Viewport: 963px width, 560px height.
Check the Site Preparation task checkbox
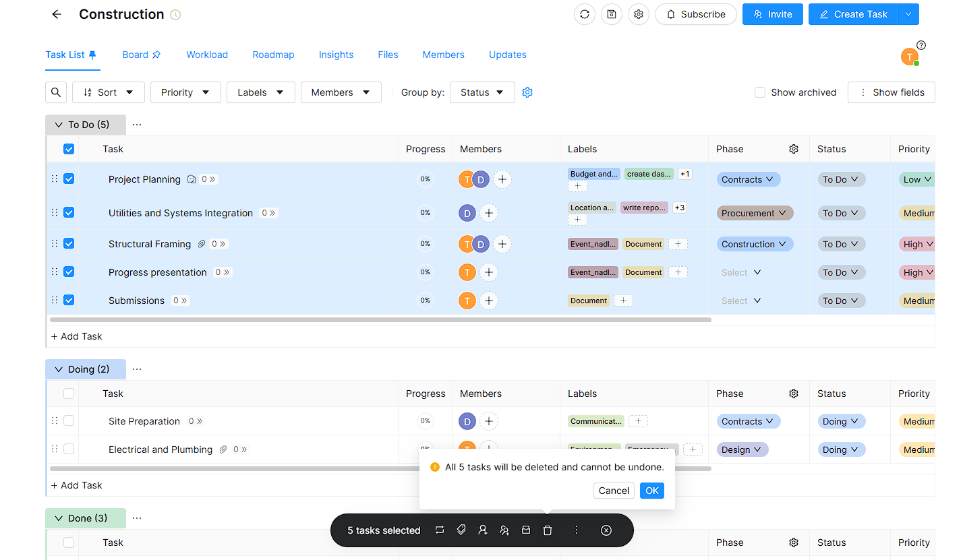69,421
